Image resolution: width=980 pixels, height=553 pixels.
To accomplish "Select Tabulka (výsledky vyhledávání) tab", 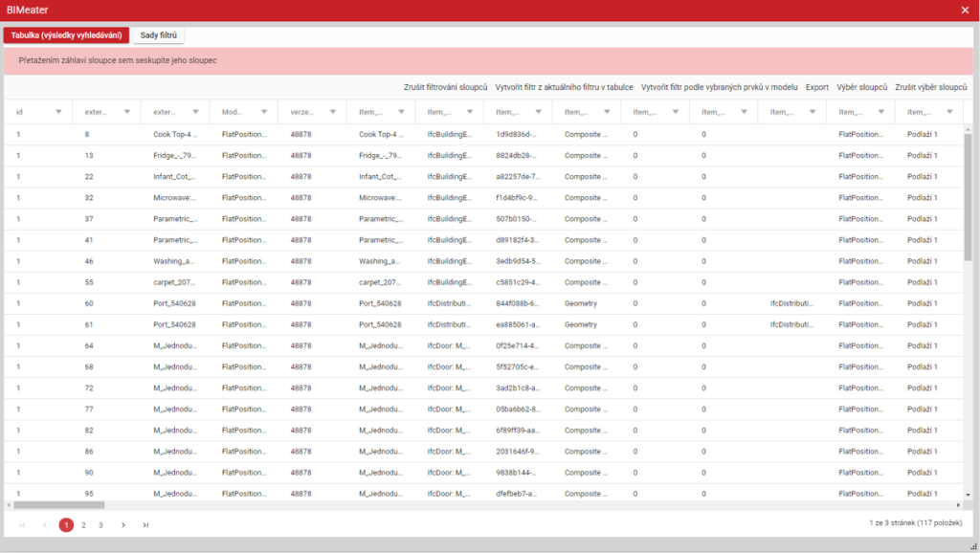I will pyautogui.click(x=66, y=35).
